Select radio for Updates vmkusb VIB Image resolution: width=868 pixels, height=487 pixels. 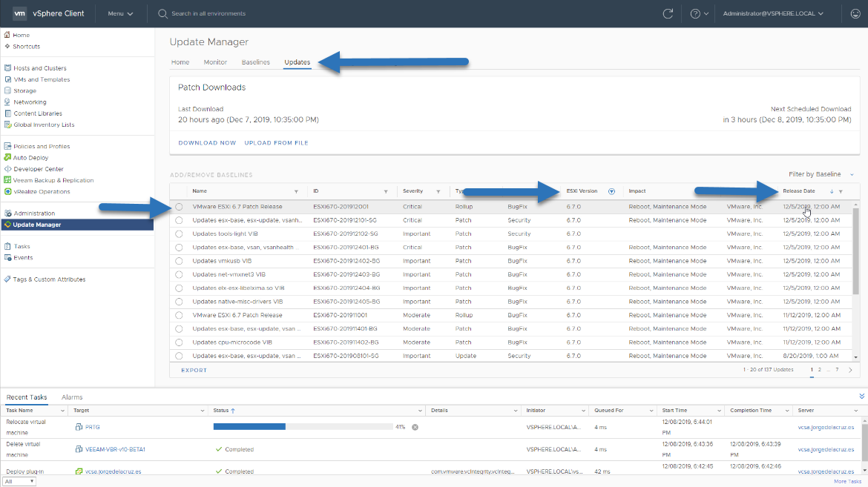pyautogui.click(x=179, y=261)
